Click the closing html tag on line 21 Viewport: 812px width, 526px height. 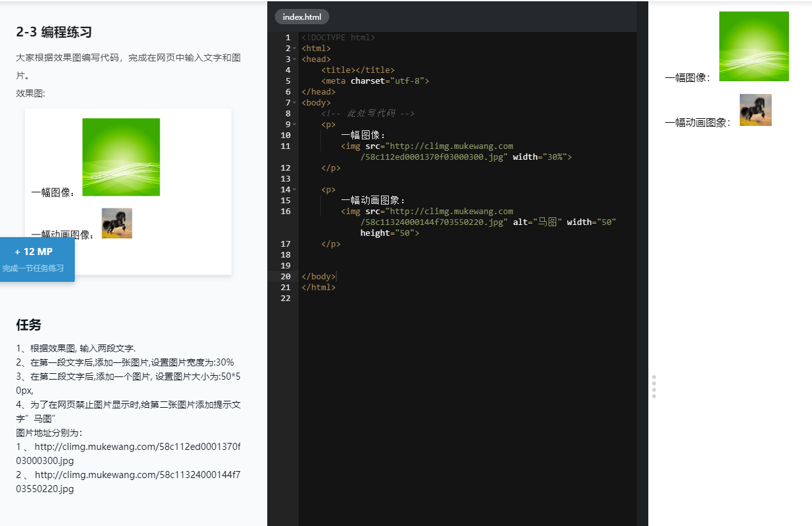318,288
